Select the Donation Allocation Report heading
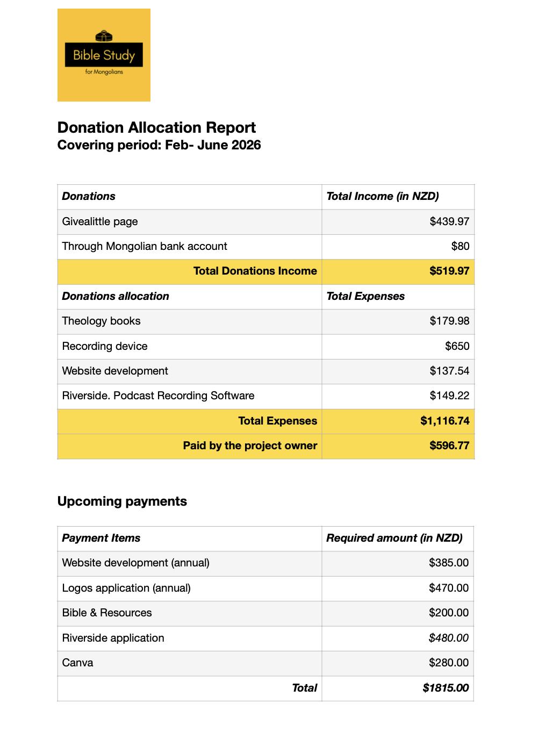560x733 pixels. [156, 127]
